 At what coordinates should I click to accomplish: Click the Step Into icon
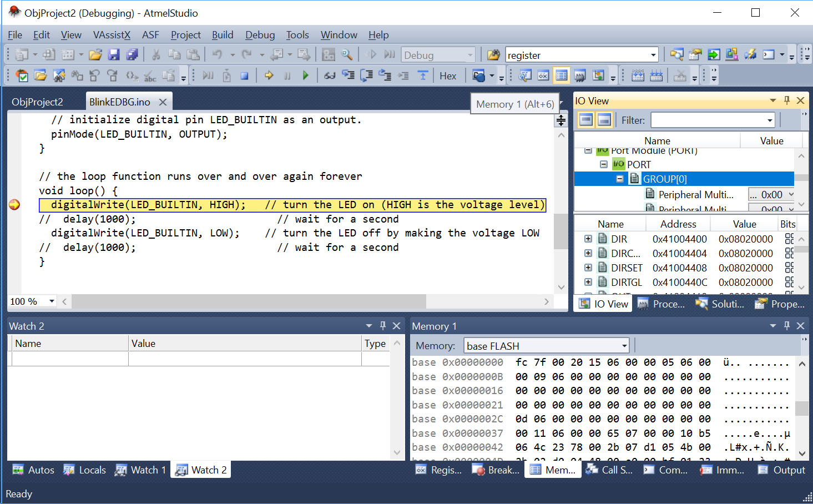(x=348, y=75)
